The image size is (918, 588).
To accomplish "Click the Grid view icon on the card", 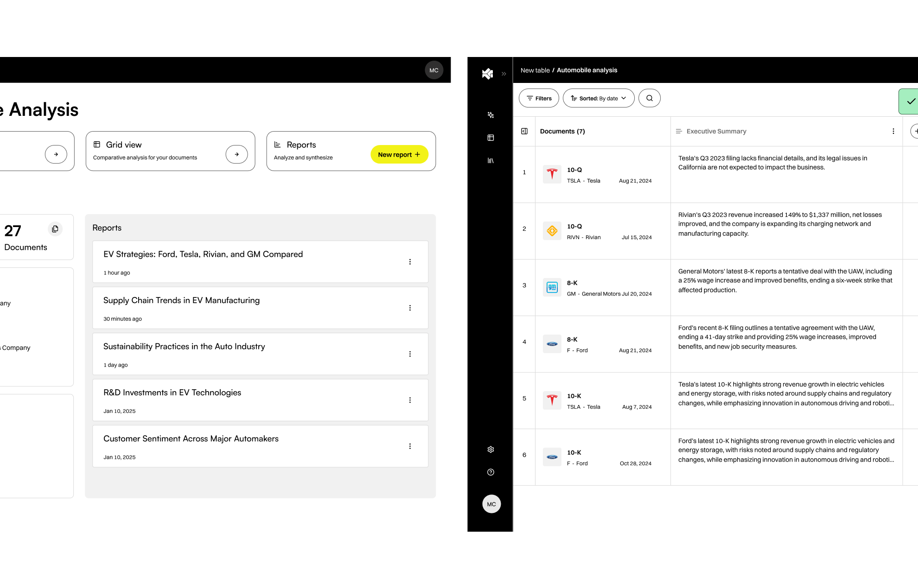I will (x=96, y=145).
